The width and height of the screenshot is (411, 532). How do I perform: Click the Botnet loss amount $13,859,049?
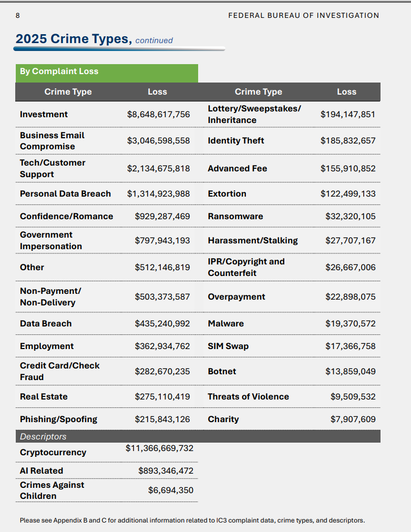[x=351, y=372]
